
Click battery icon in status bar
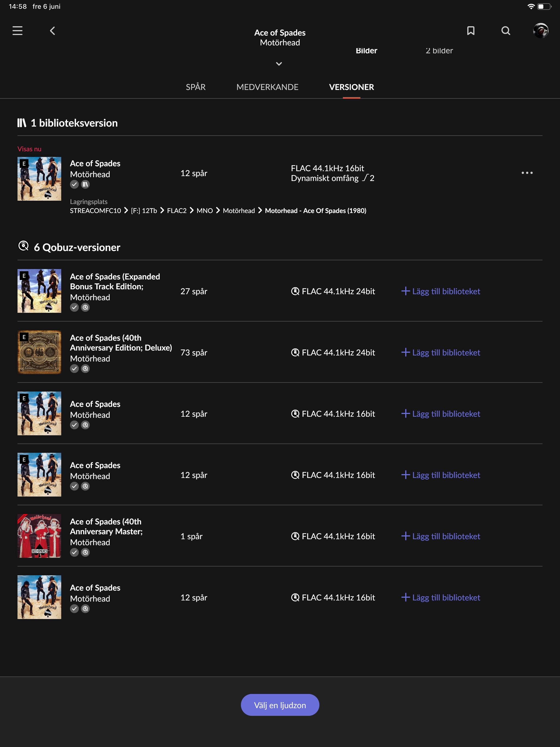tap(544, 6)
